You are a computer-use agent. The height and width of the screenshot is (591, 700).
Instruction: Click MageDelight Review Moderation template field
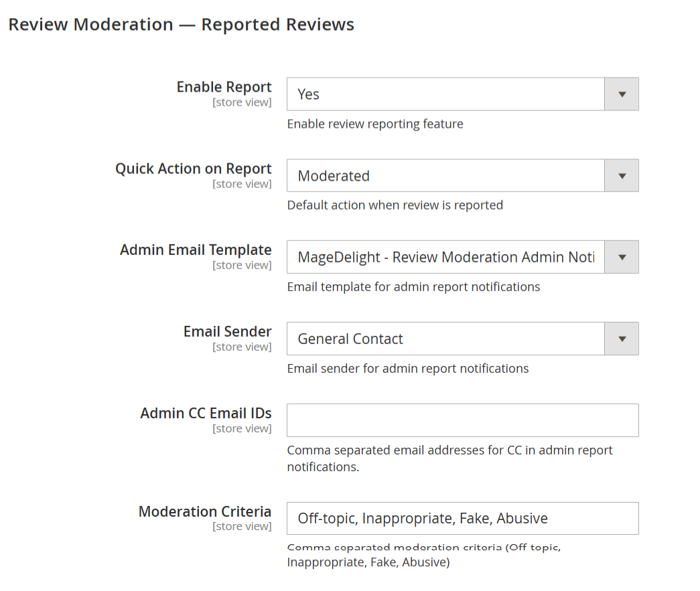coord(445,257)
